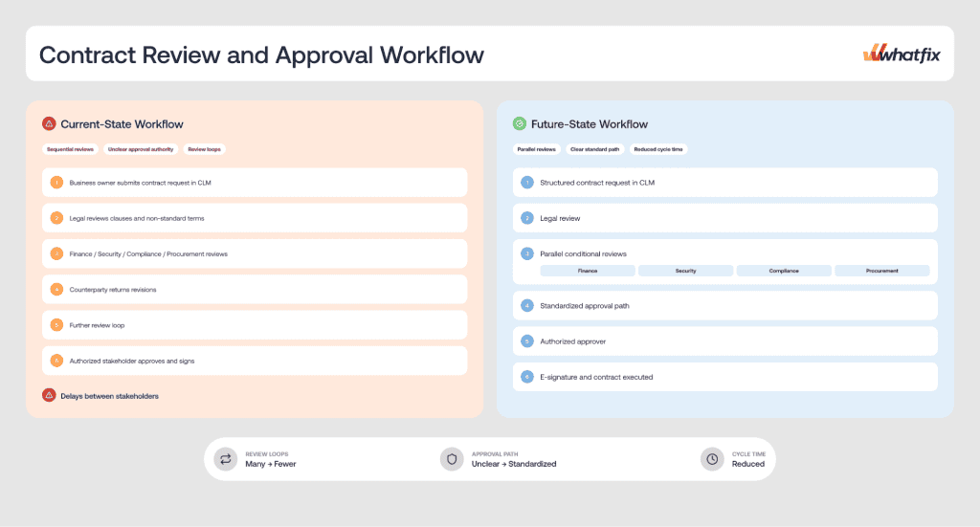Click text Business owner submits contract request in CLM

[140, 183]
